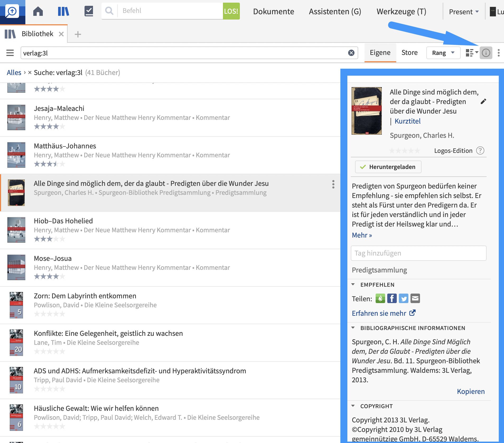504x443 pixels.
Task: Click the Heruntergeladen button
Action: click(x=388, y=167)
